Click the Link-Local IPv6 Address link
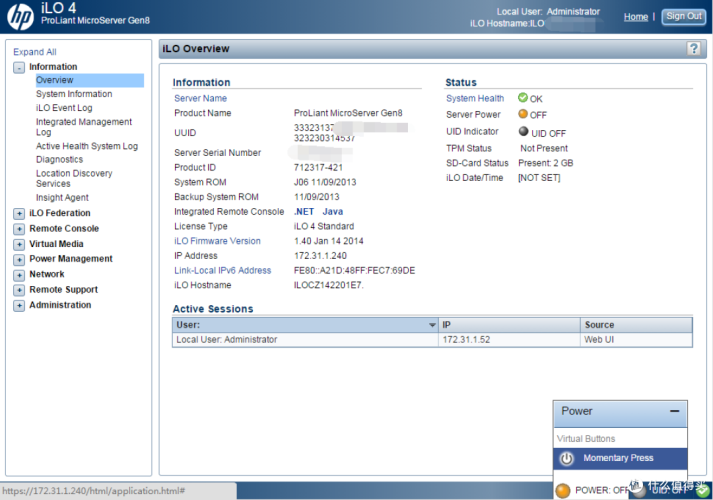 (222, 270)
